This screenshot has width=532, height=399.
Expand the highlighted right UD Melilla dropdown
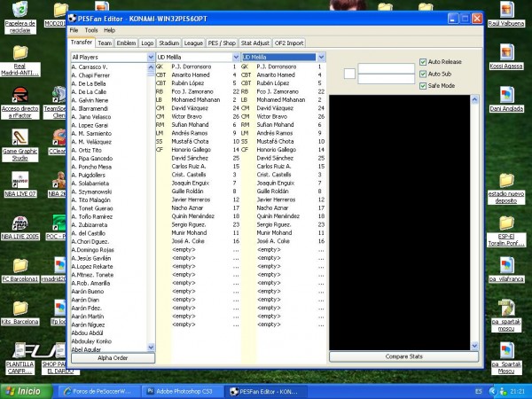pos(321,57)
